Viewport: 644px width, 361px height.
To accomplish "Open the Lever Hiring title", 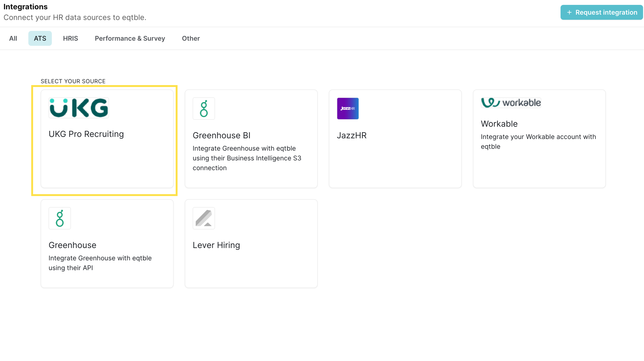I will (x=216, y=245).
